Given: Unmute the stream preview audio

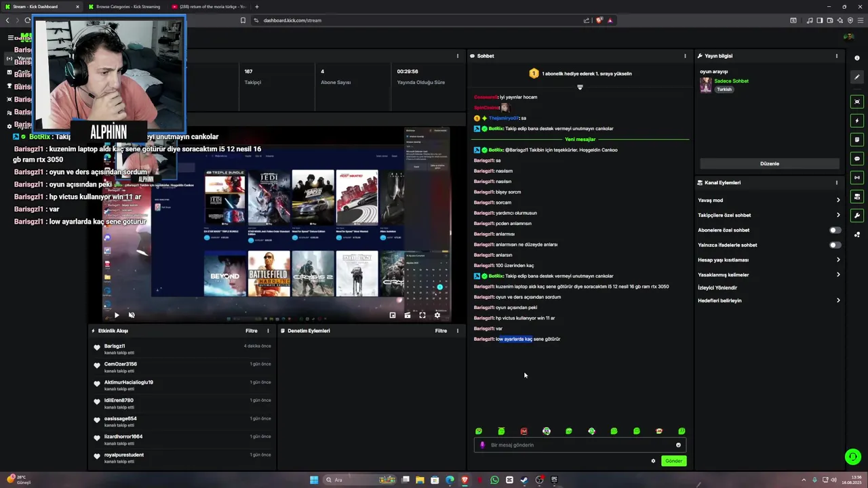Looking at the screenshot, I should [132, 315].
